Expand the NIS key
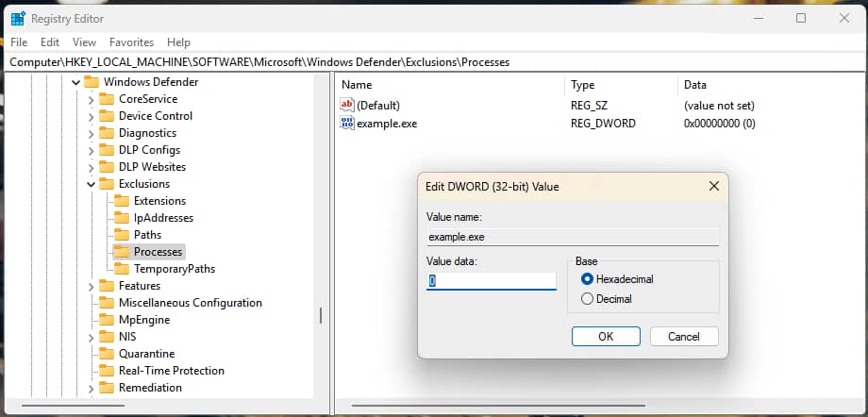Image resolution: width=868 pixels, height=417 pixels. (x=92, y=337)
